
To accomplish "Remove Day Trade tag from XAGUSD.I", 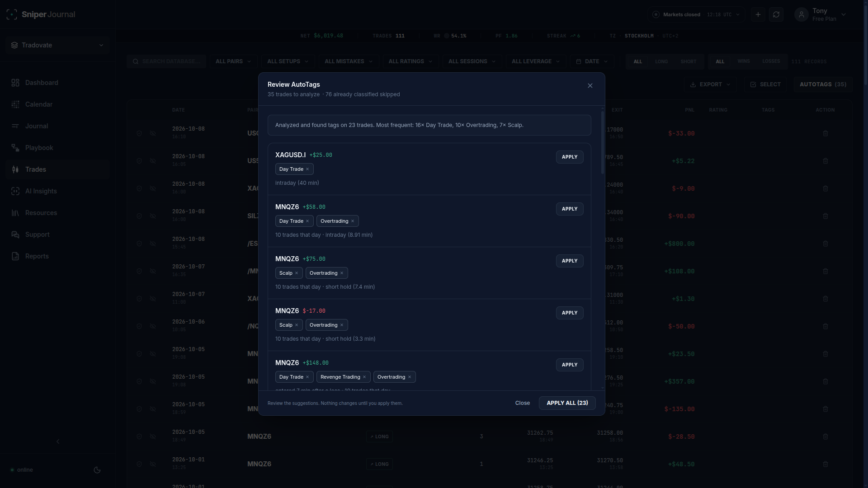I will click(307, 169).
